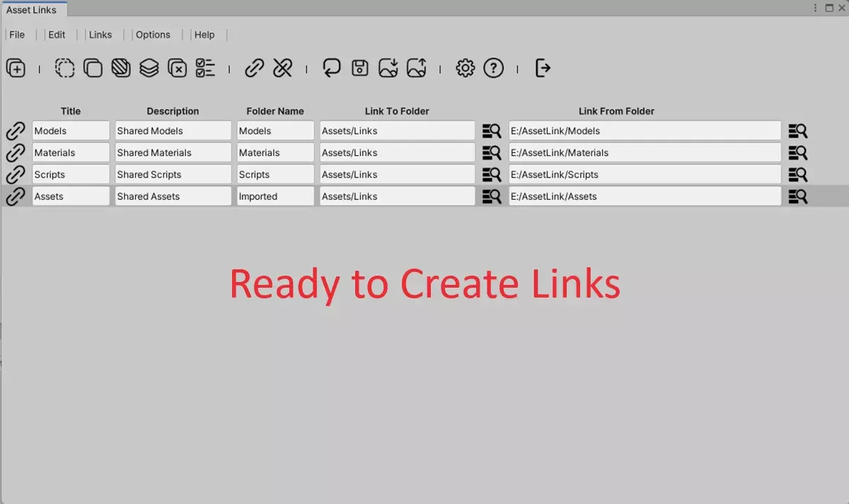
Task: Click the Shared Models description field
Action: (x=173, y=131)
